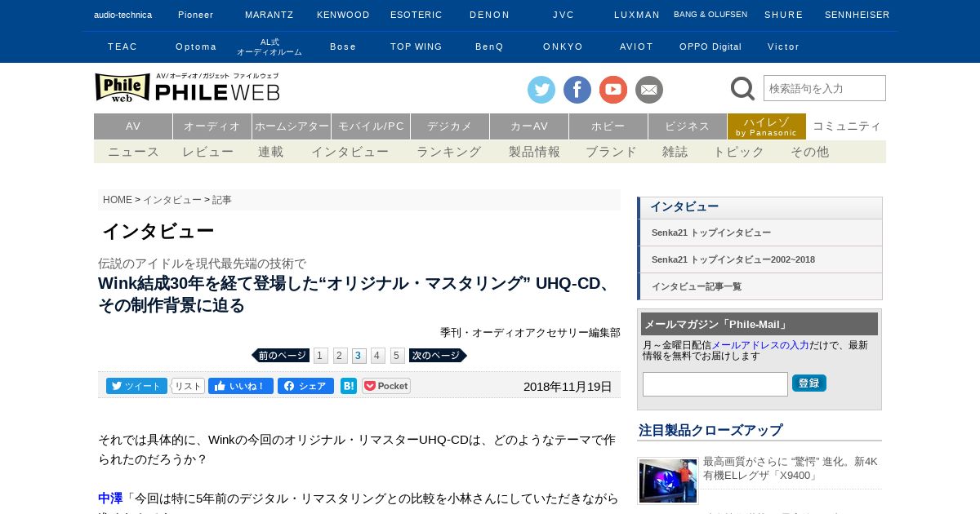Click メールアドレスの入力 link
This screenshot has width=980, height=514.
pos(760,345)
